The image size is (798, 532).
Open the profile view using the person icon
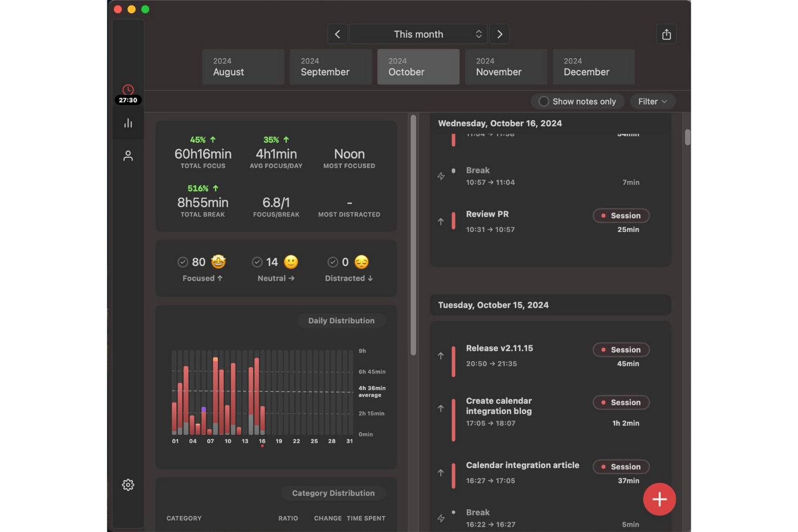pos(128,156)
